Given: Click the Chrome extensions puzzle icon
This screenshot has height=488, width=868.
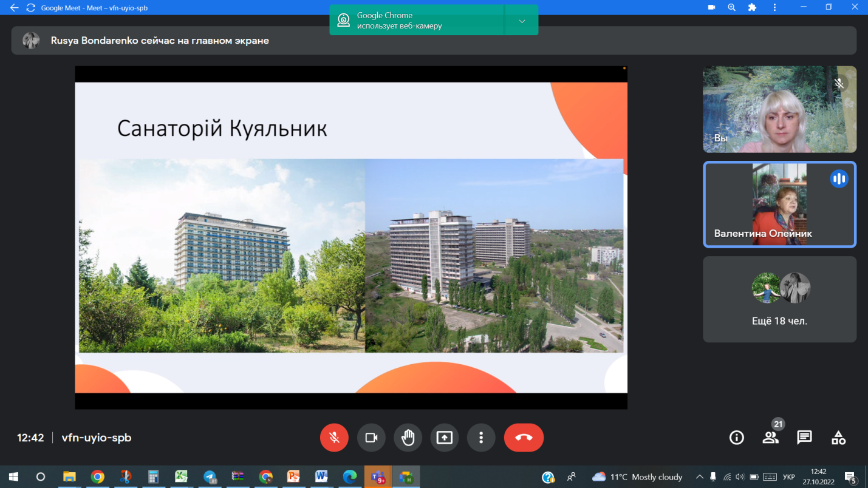Looking at the screenshot, I should [x=752, y=7].
